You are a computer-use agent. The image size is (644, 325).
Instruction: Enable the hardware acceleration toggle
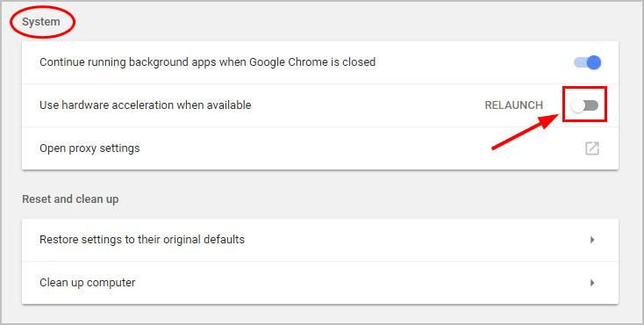click(585, 105)
